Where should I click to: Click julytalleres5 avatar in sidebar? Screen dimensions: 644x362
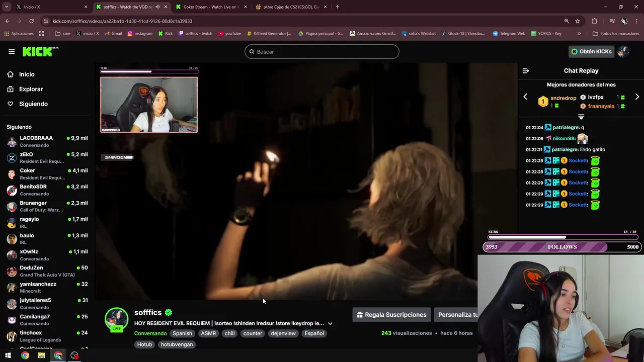point(12,304)
